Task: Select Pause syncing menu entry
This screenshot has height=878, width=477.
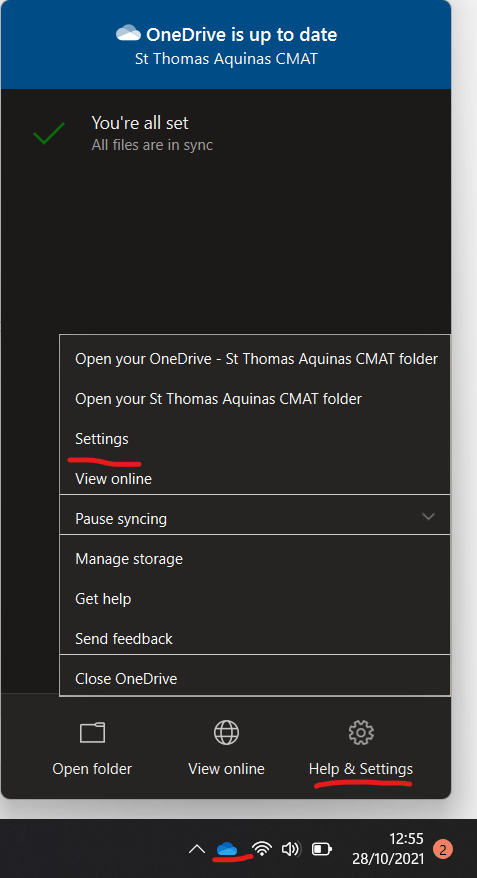Action: (255, 519)
